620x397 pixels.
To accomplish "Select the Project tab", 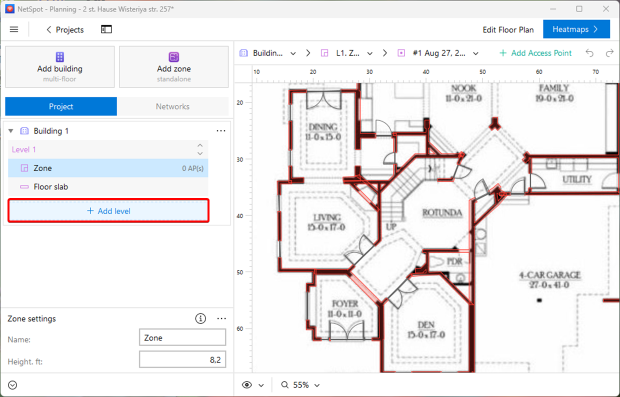I will [61, 106].
